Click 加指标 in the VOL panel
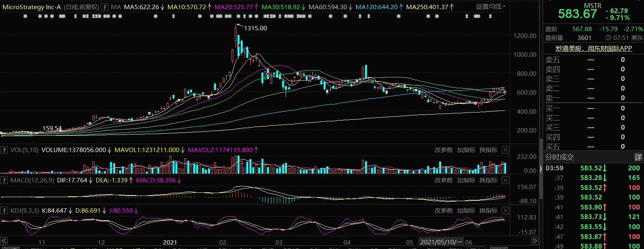 pyautogui.click(x=466, y=150)
